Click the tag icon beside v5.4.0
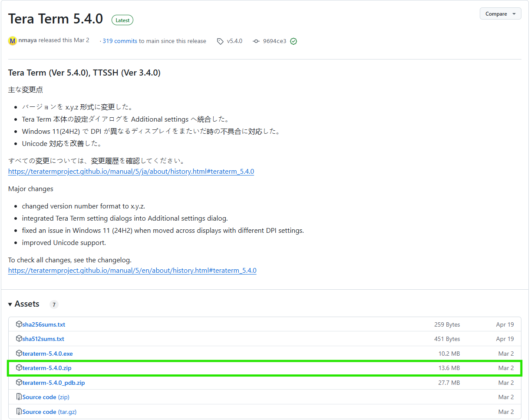 click(x=221, y=41)
